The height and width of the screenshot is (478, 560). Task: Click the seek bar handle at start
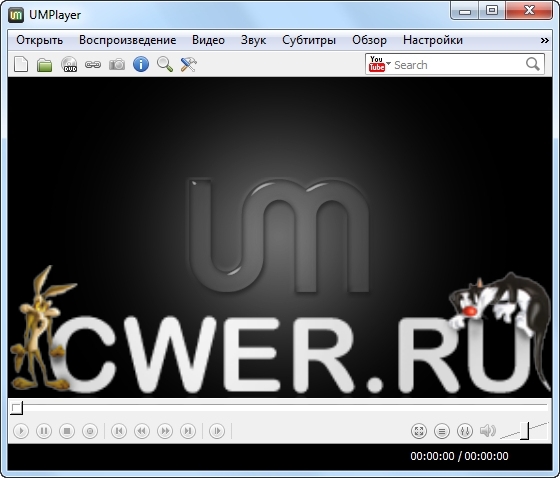point(16,408)
